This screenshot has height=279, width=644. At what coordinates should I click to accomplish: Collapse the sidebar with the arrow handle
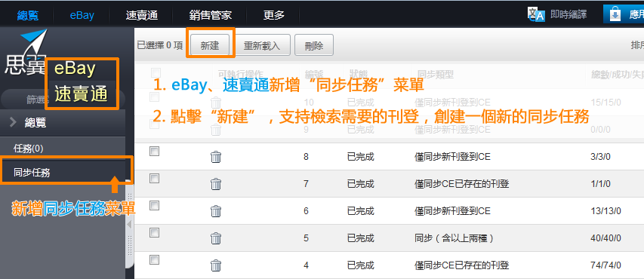[129, 225]
